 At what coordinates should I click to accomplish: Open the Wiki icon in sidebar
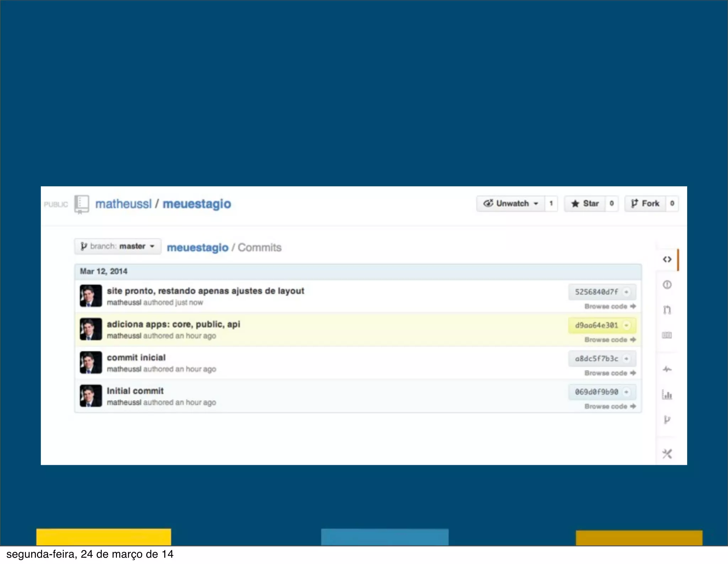[667, 335]
